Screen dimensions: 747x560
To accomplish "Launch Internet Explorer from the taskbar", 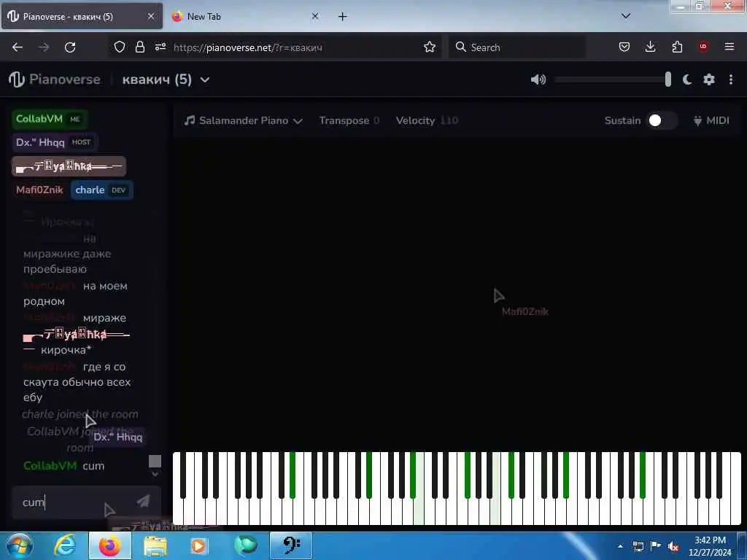I will coord(65,545).
